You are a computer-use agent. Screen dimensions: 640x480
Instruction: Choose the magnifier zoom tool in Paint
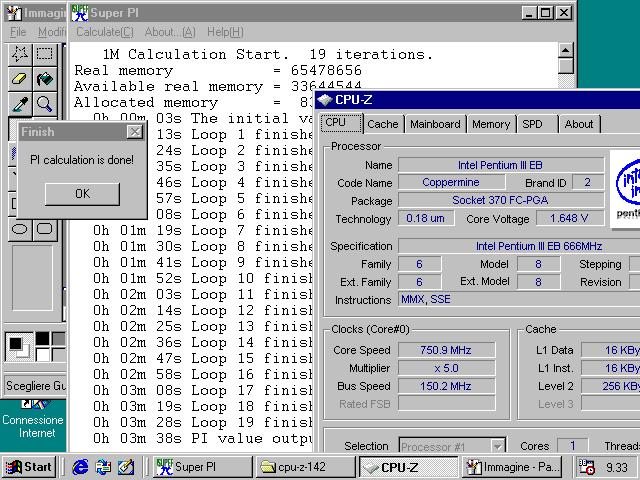[x=44, y=104]
